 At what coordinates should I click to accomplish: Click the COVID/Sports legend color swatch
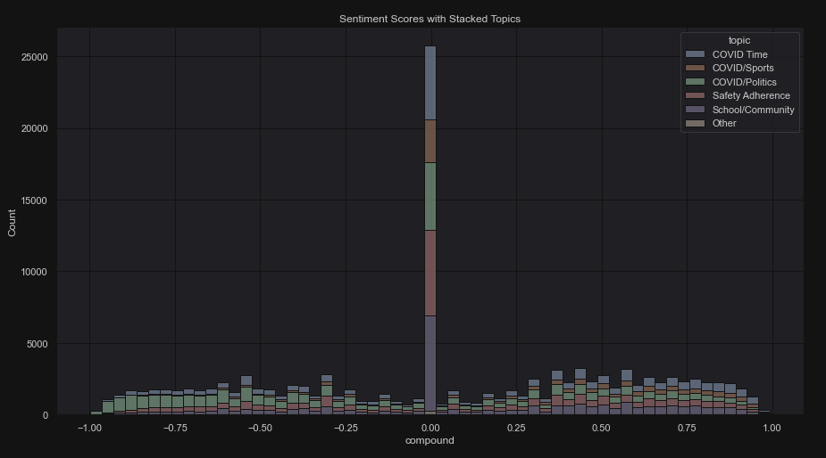coord(694,68)
